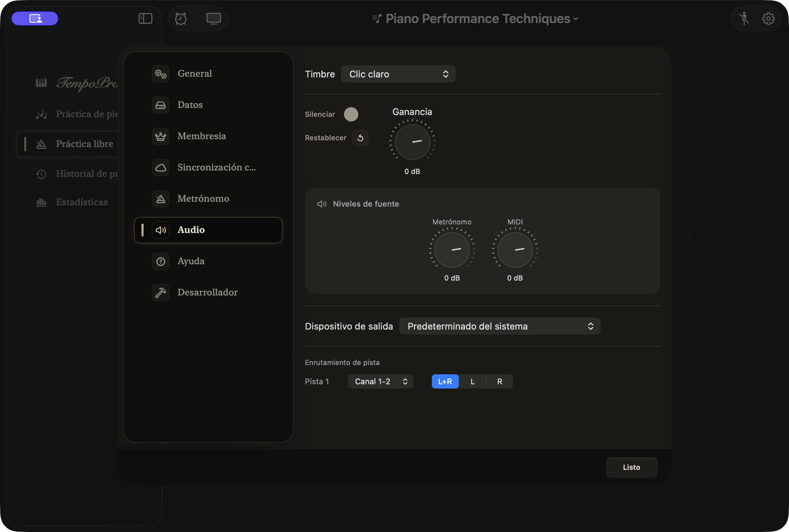Go to Estadísticas in sidebar
The width and height of the screenshot is (789, 532).
[68, 202]
